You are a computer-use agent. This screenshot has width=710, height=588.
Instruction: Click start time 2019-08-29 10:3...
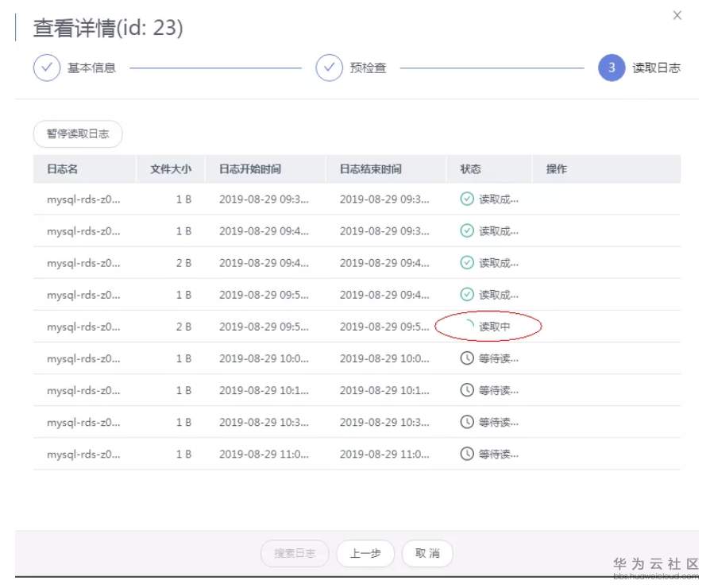264,422
